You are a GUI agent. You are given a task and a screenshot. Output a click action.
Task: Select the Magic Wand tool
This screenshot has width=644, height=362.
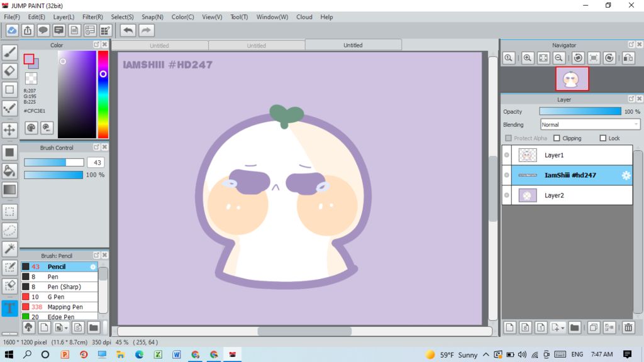click(x=9, y=249)
